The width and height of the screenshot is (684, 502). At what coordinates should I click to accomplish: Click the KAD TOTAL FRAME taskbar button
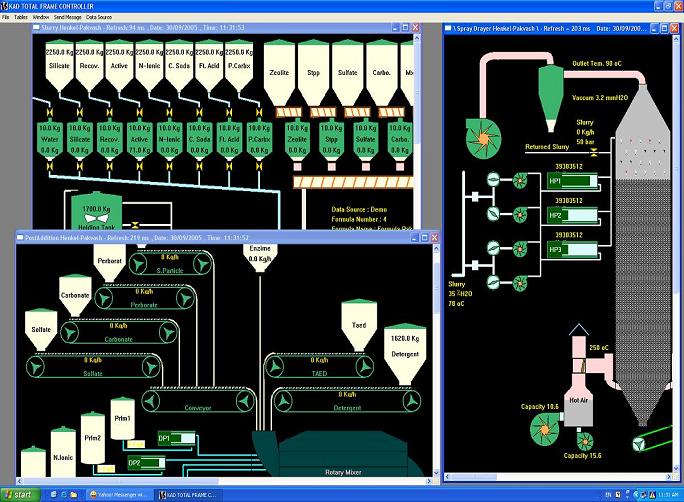(x=188, y=495)
